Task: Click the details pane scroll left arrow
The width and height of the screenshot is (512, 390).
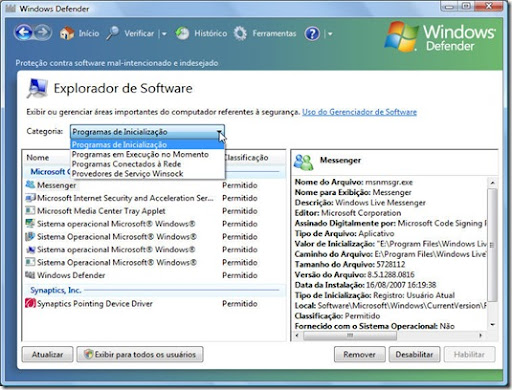Action: tap(297, 336)
